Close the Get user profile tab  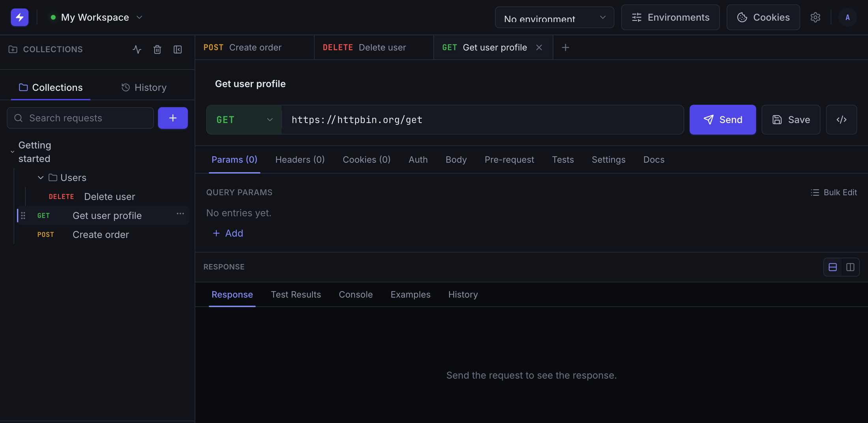(539, 47)
